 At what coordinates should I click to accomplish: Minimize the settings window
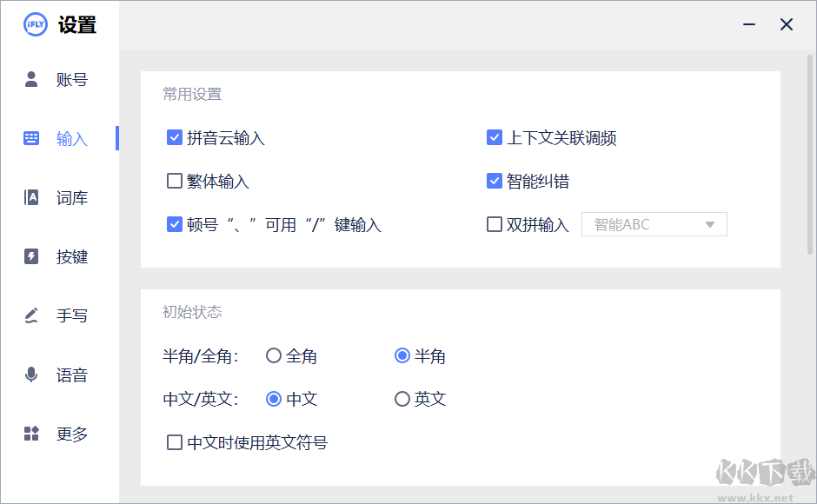748,24
